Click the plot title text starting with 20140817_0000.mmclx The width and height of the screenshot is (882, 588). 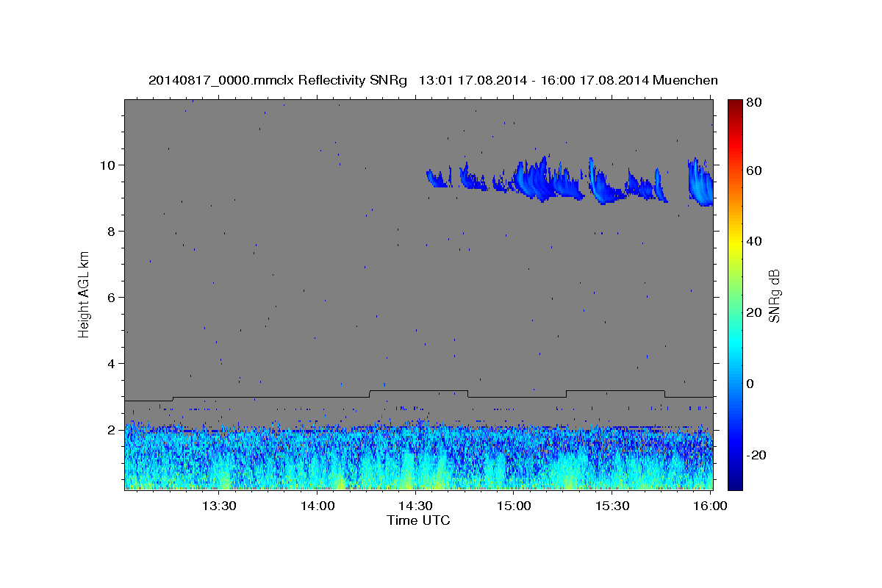pos(433,80)
